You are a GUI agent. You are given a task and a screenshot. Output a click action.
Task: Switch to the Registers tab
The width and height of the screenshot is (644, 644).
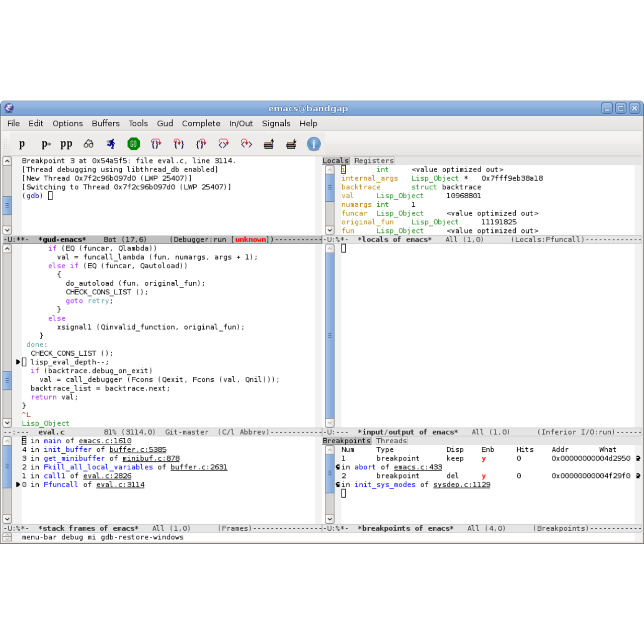click(373, 161)
